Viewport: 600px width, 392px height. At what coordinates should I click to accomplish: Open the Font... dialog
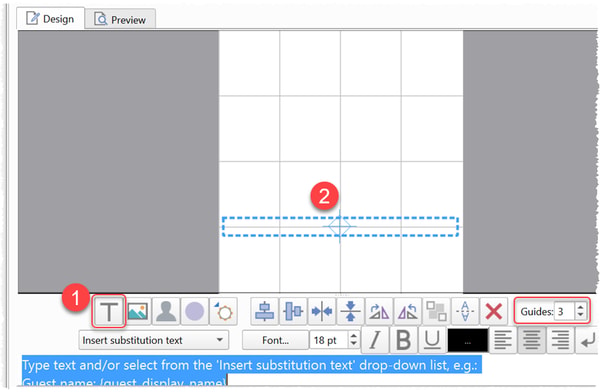pyautogui.click(x=276, y=340)
